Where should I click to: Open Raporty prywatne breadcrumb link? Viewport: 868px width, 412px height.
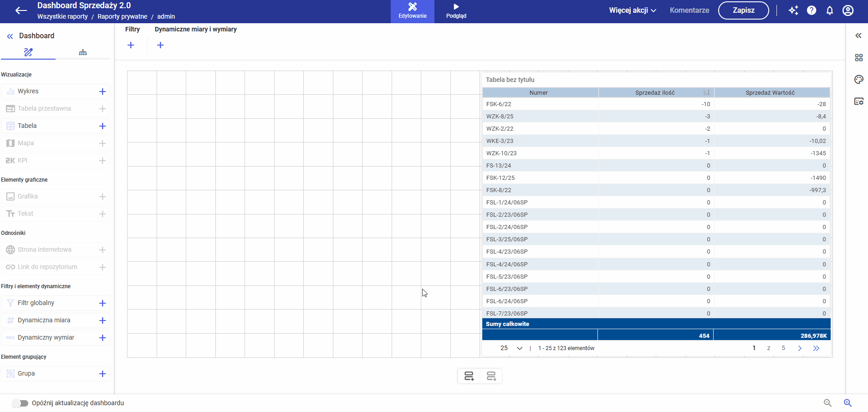tap(122, 16)
